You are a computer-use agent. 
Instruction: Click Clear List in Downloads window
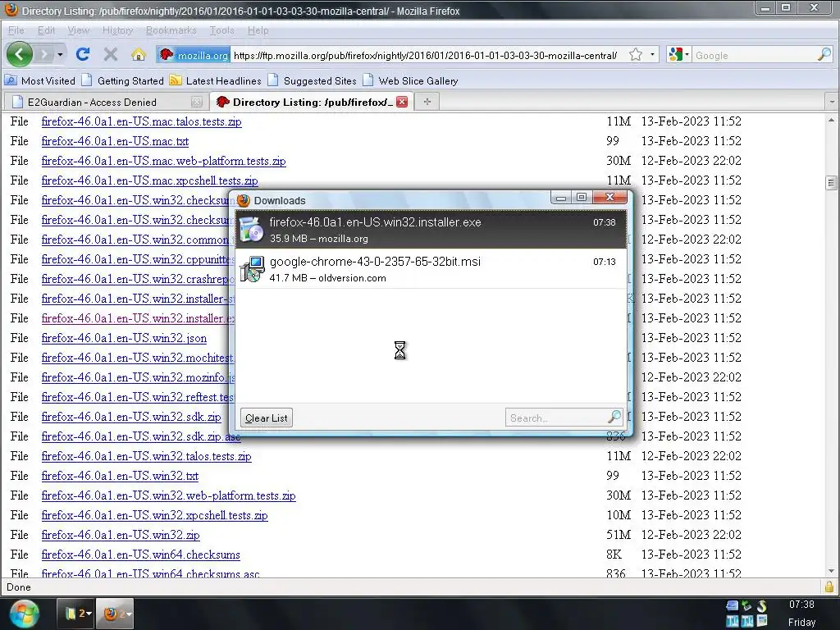click(267, 418)
